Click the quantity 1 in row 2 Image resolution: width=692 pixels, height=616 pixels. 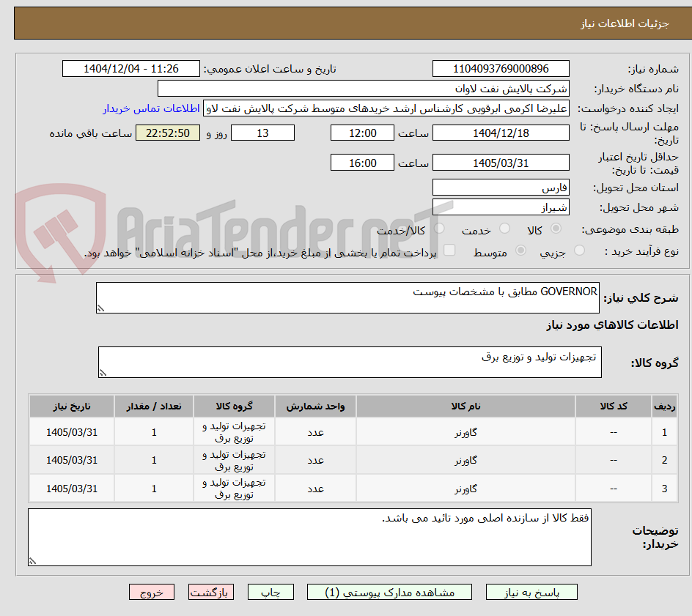pos(154,460)
